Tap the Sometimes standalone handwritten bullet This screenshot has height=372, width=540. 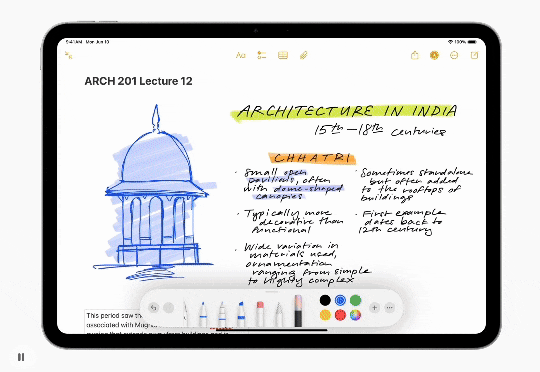[415, 184]
